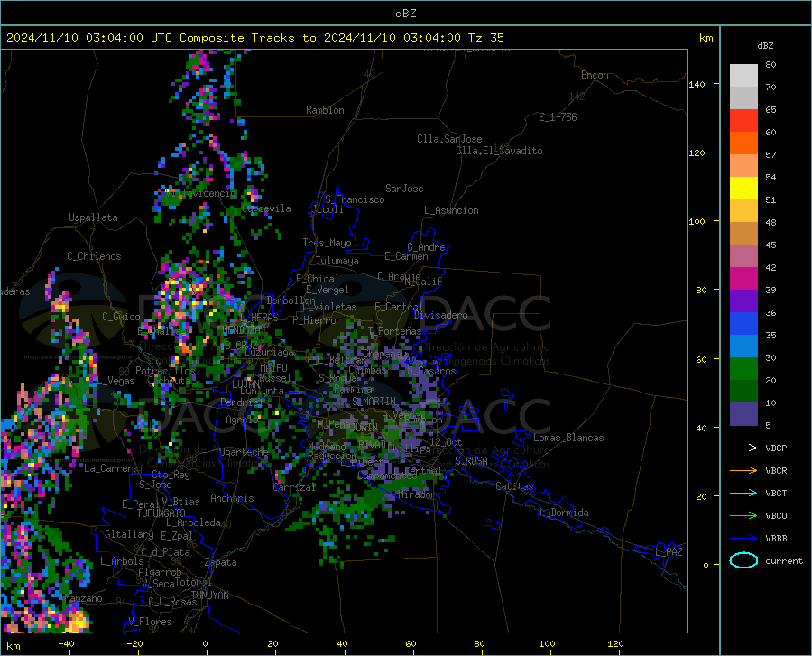The image size is (812, 656).
Task: Click the 'La_Carrera' label on the map
Action: (x=111, y=468)
